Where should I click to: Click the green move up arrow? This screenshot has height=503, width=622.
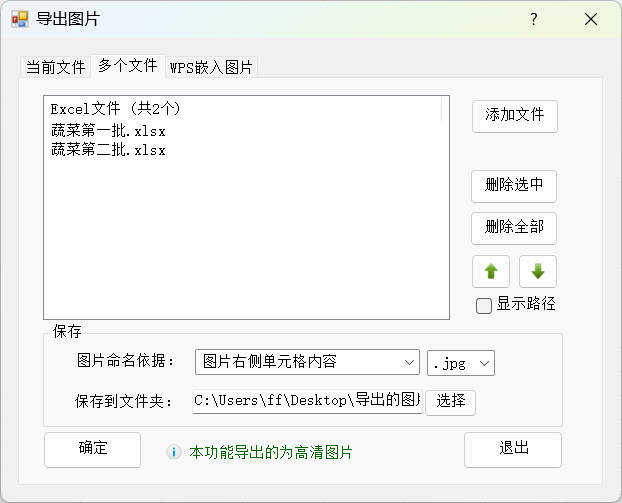point(490,271)
